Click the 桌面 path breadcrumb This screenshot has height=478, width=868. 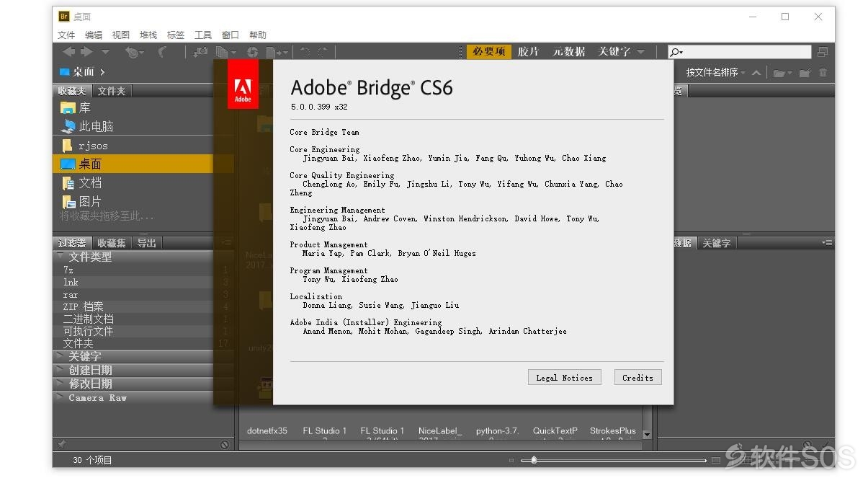[77, 71]
